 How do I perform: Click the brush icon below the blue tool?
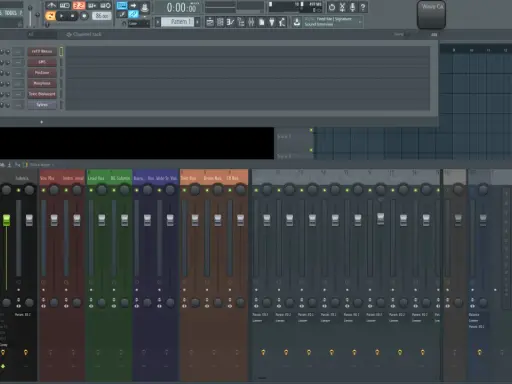click(x=122, y=14)
